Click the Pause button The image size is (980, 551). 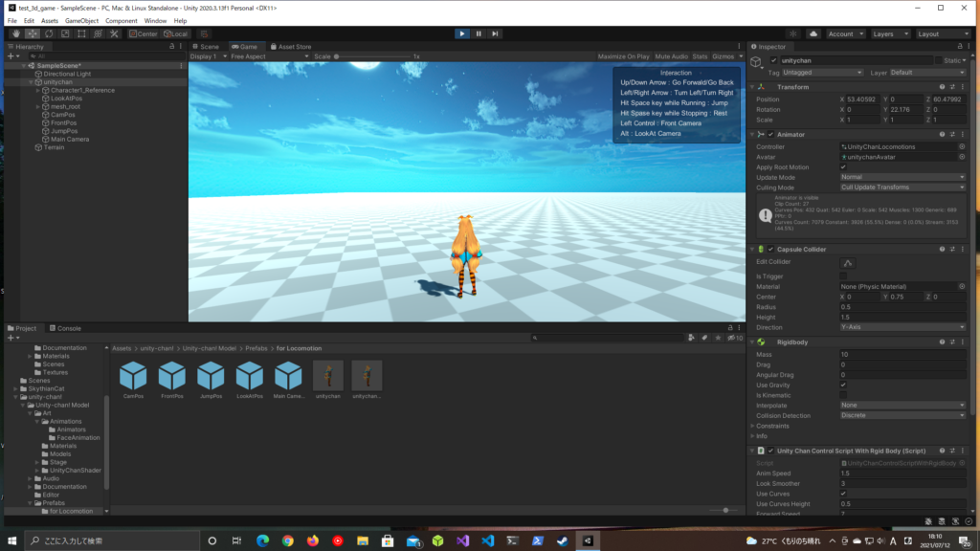[x=479, y=33]
